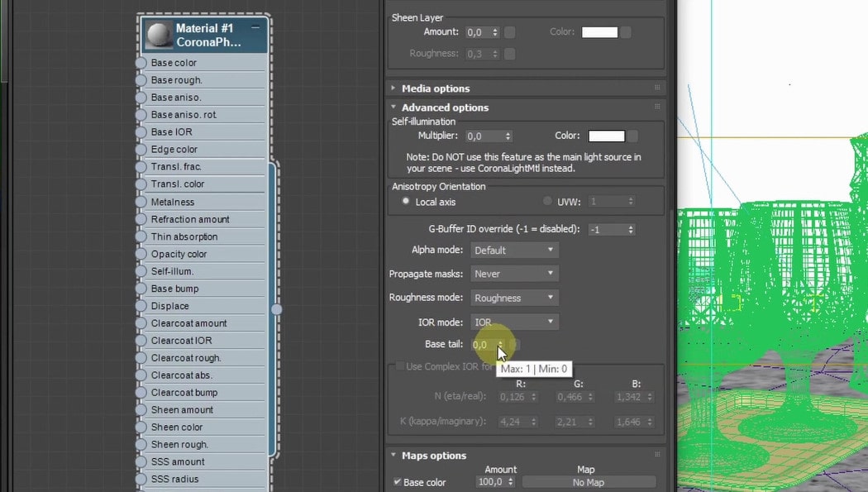Click the Transl. frac. input socket
The image size is (868, 492).
click(x=141, y=166)
